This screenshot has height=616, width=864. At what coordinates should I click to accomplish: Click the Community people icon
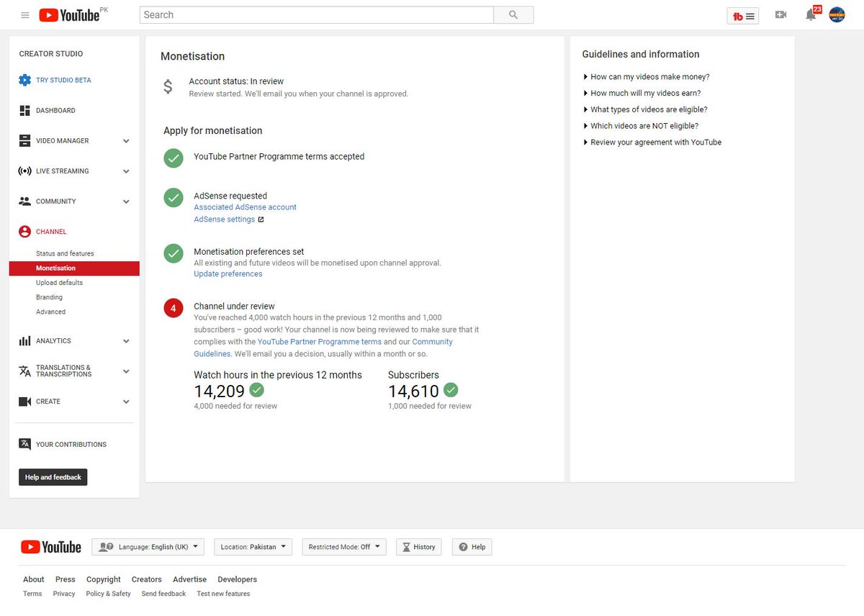click(x=25, y=201)
